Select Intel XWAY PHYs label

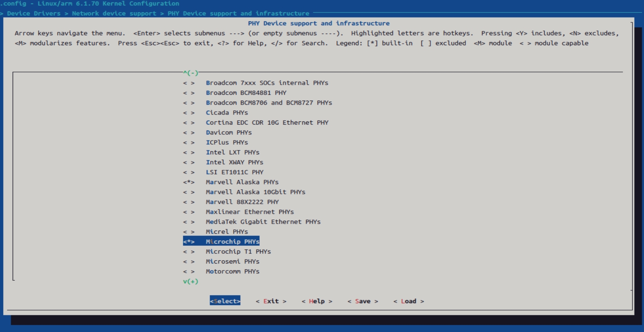(x=234, y=162)
